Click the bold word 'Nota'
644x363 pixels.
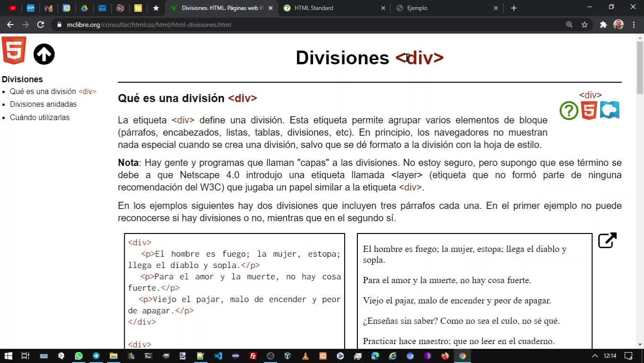pos(128,163)
